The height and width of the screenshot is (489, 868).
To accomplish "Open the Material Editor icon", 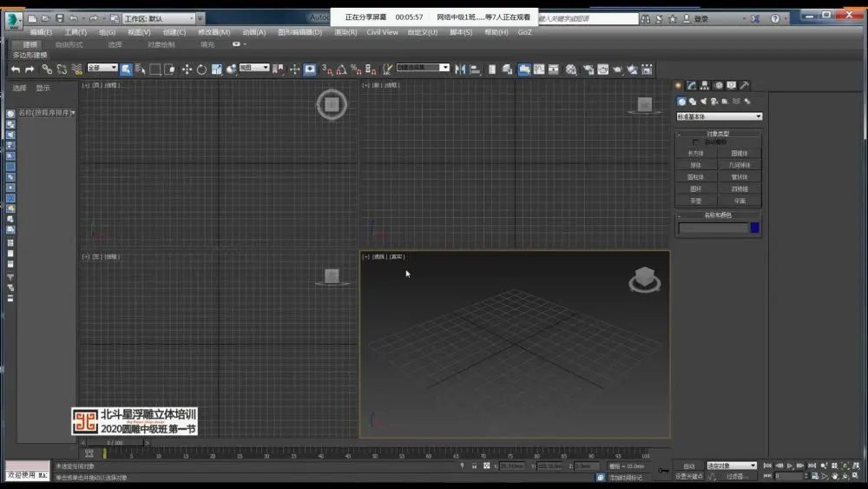I will click(571, 69).
